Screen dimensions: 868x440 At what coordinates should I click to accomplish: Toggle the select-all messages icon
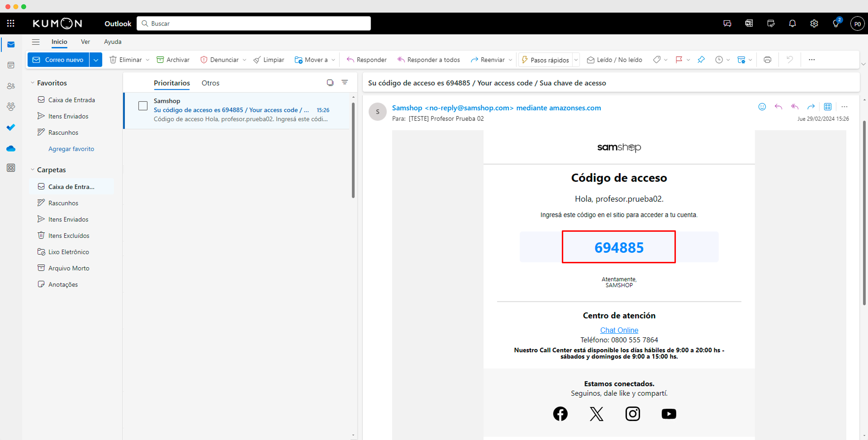click(x=330, y=83)
